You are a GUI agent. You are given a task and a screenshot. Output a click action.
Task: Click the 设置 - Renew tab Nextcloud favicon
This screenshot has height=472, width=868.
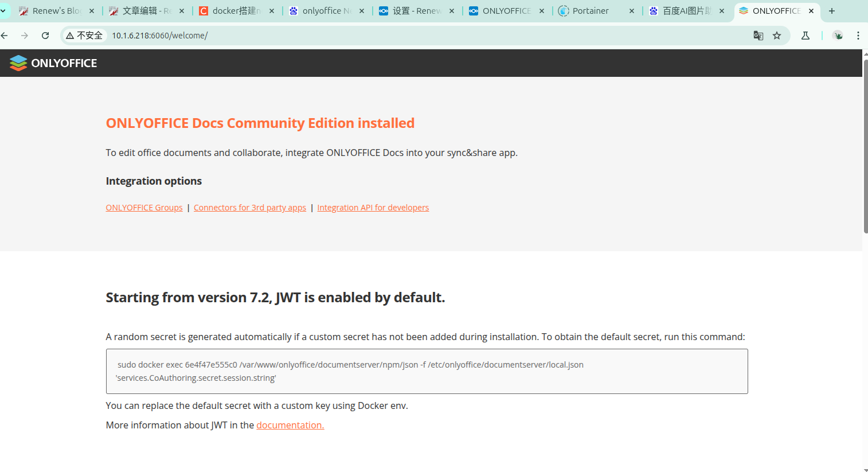tap(384, 11)
